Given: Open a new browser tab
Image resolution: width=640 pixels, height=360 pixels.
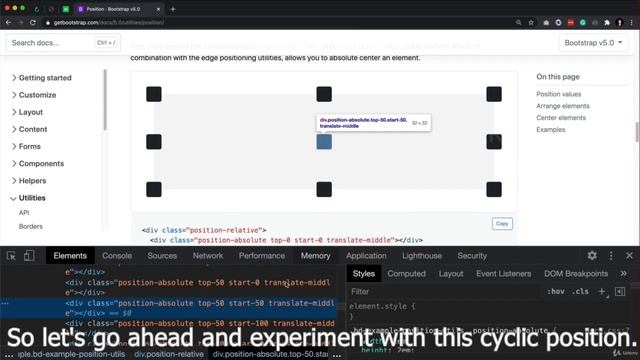Looking at the screenshot, I should pyautogui.click(x=173, y=9).
